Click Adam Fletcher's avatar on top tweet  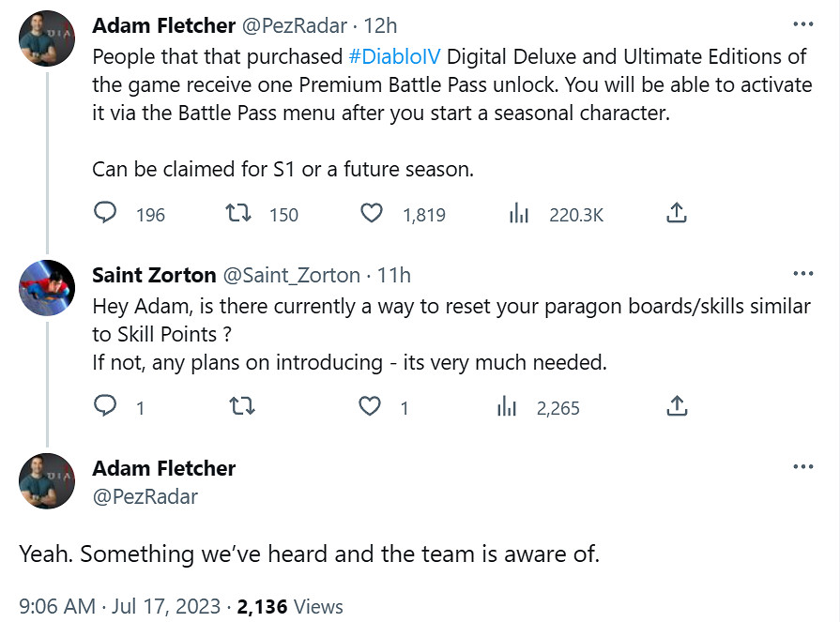(x=47, y=38)
